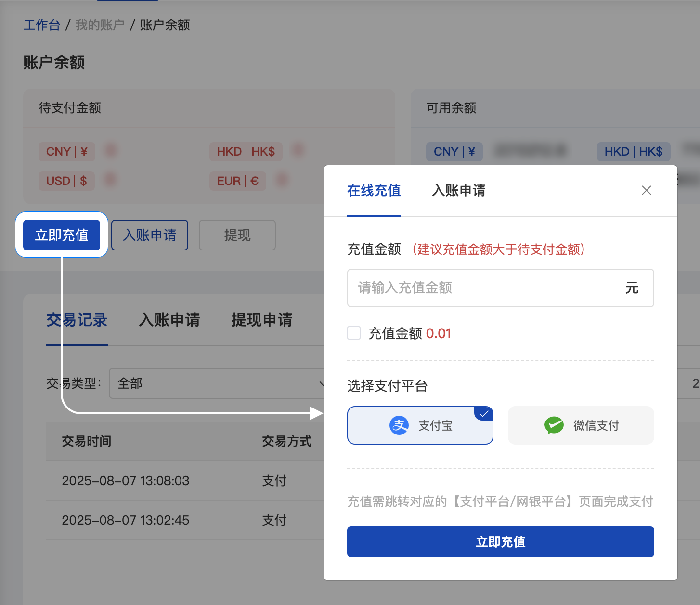Click the 提现 withdraw button

pos(237,235)
